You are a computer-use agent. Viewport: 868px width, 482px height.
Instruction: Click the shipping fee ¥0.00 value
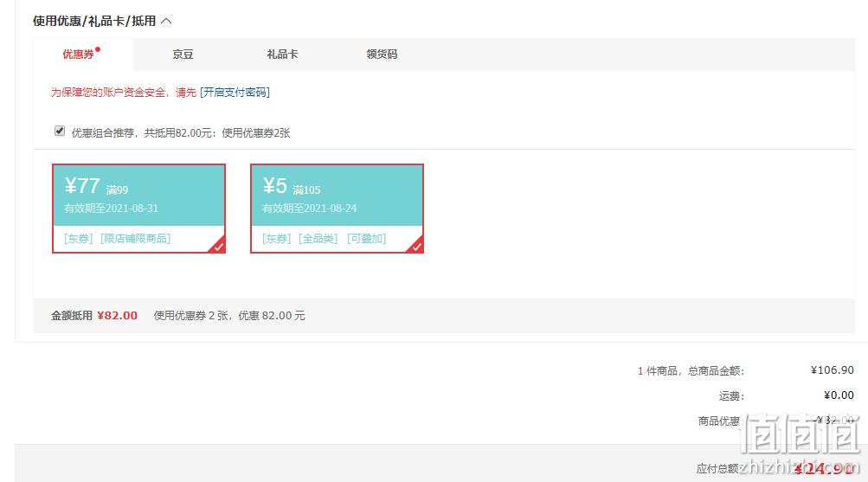point(839,395)
